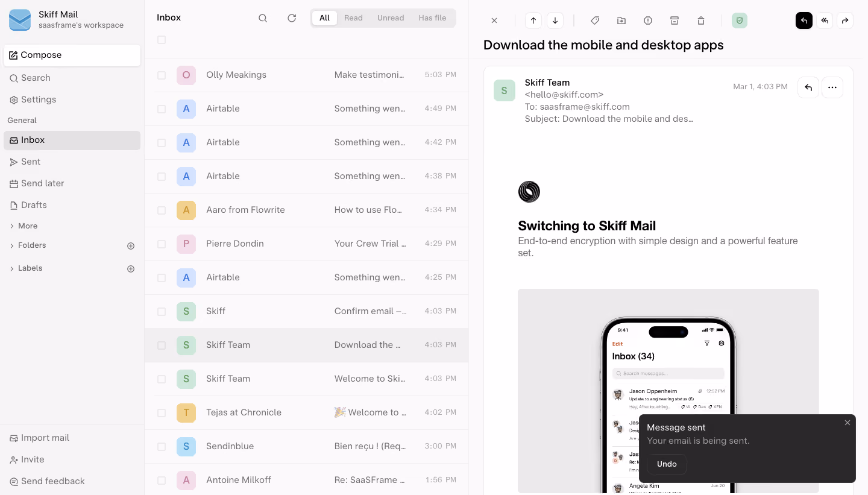Open Settings in the sidebar
868x495 pixels.
pos(72,99)
